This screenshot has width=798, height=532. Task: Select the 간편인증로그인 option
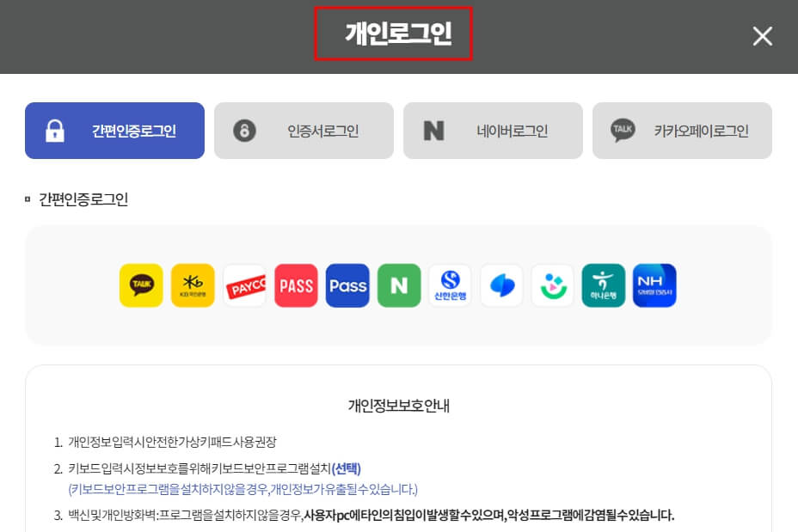pyautogui.click(x=114, y=130)
